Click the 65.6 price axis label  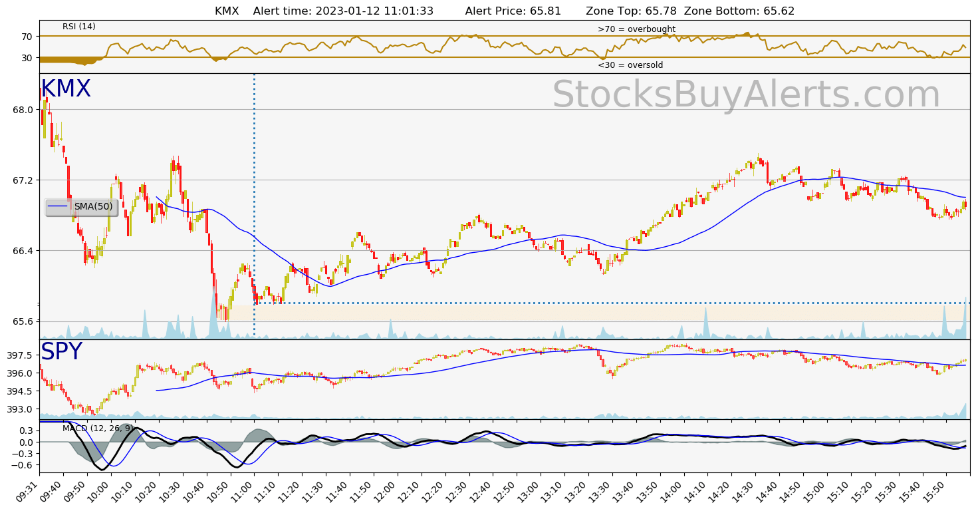coord(23,321)
